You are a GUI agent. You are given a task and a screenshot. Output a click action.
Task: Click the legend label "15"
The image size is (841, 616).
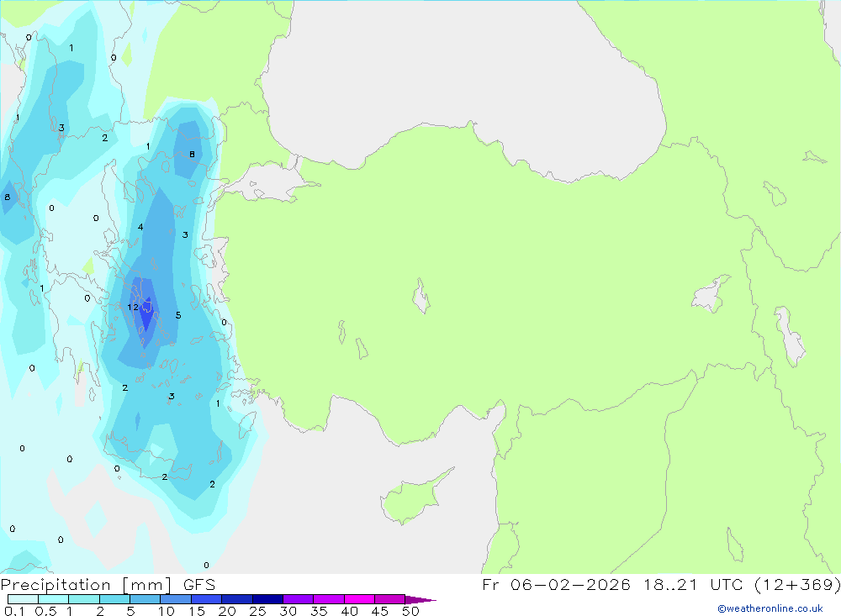coord(196,611)
